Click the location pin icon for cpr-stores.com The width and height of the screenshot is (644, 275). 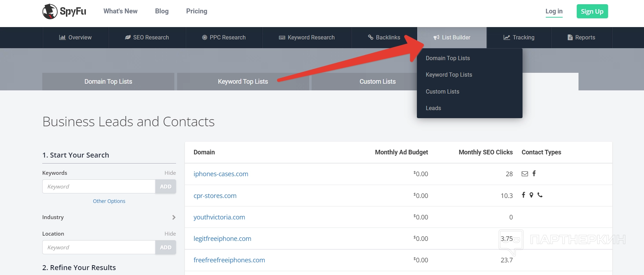[x=531, y=195]
